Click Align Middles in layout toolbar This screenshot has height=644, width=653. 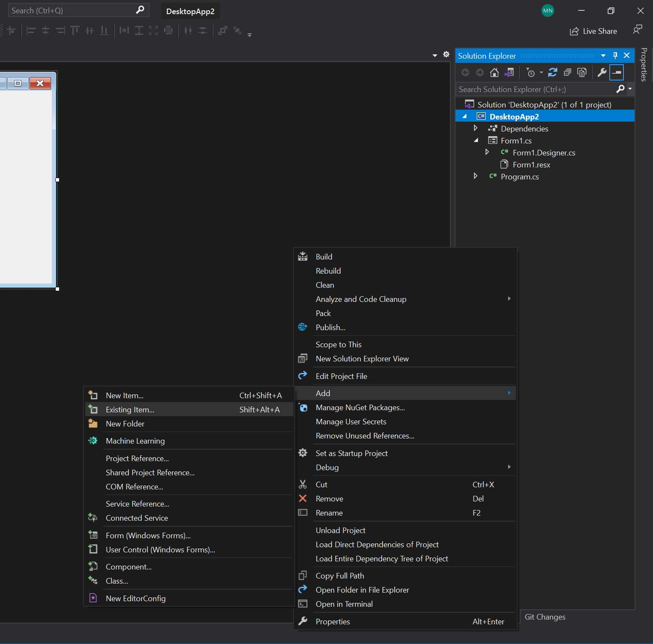(x=90, y=30)
